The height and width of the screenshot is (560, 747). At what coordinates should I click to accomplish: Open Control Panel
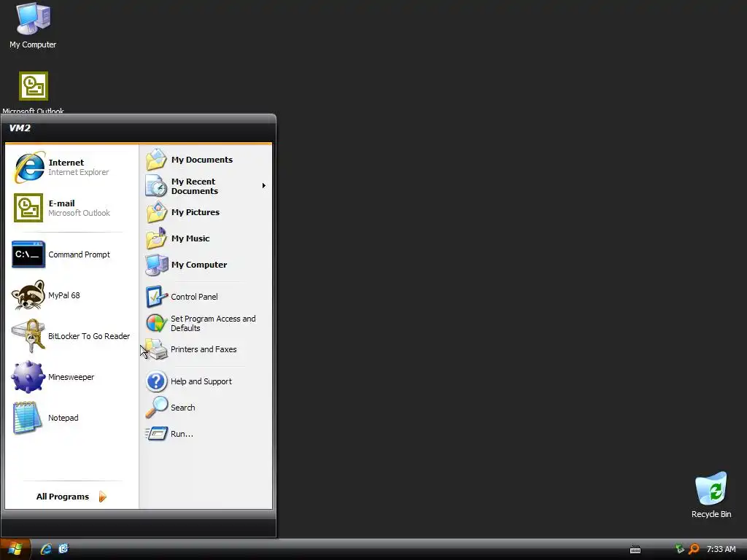coord(206,297)
